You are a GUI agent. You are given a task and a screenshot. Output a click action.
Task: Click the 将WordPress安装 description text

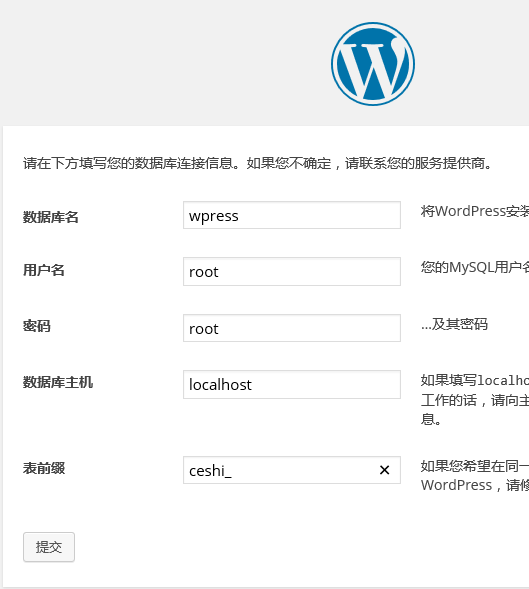point(475,211)
